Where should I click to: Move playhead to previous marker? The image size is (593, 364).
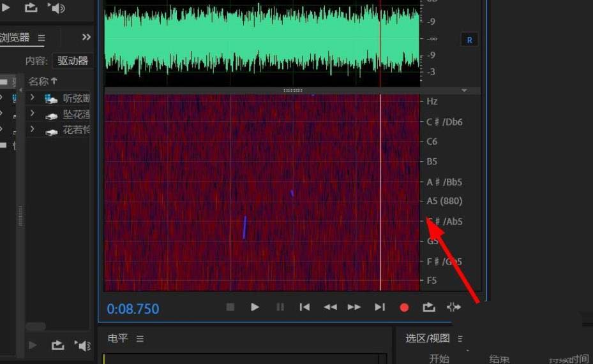coord(304,307)
